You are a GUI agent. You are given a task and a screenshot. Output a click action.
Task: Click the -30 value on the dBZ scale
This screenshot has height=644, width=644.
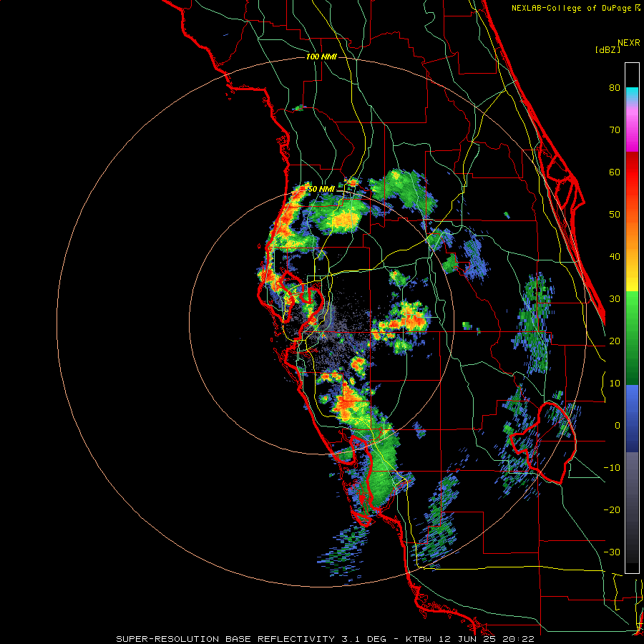click(612, 552)
